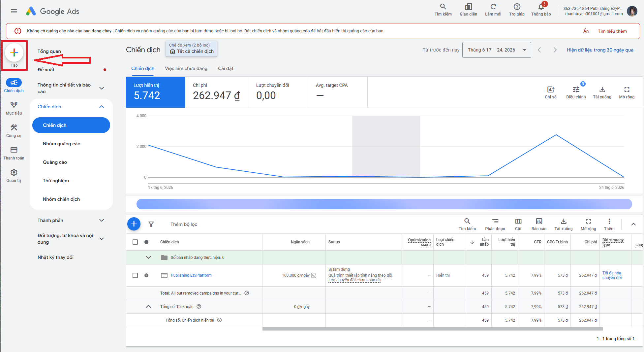Expand Đối tượng, từ khoá và nội dung
This screenshot has height=352, width=644.
click(x=102, y=239)
